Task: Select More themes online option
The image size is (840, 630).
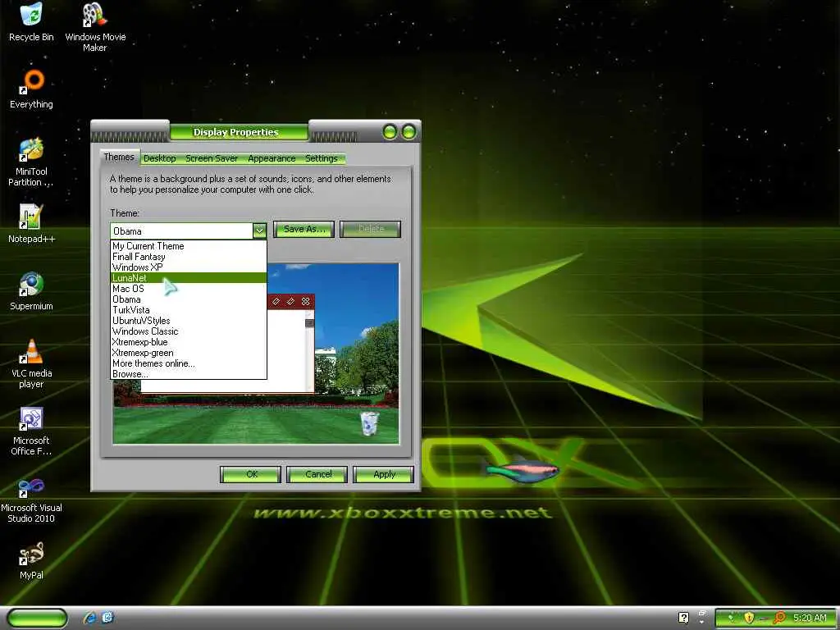Action: (189, 363)
